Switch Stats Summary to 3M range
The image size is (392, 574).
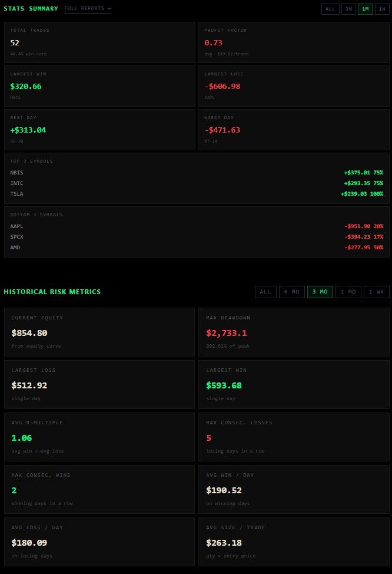[x=348, y=9]
